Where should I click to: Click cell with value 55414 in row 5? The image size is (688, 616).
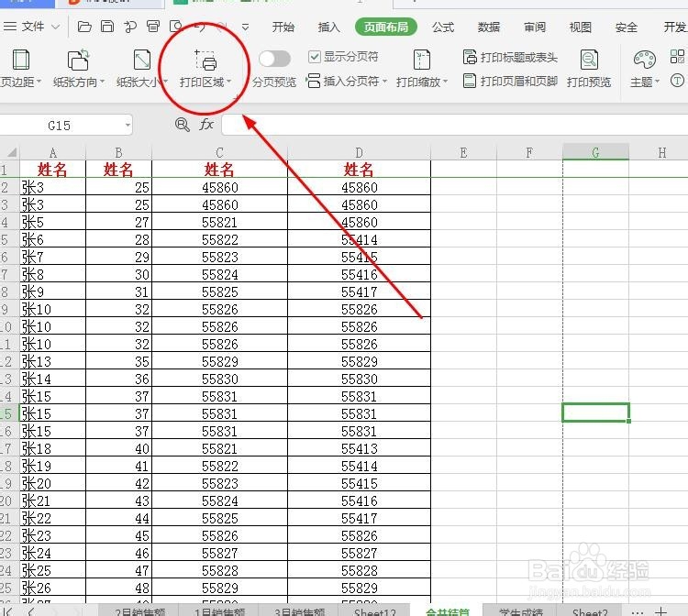[x=359, y=239]
